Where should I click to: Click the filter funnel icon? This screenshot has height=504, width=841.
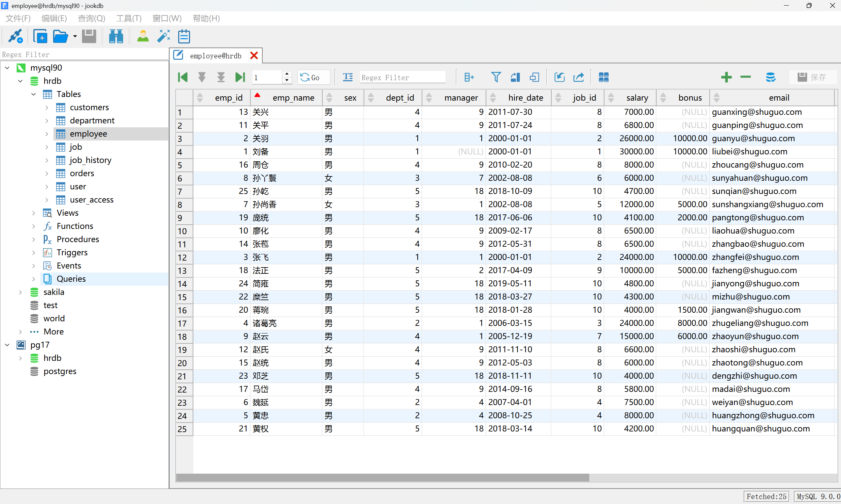point(496,77)
